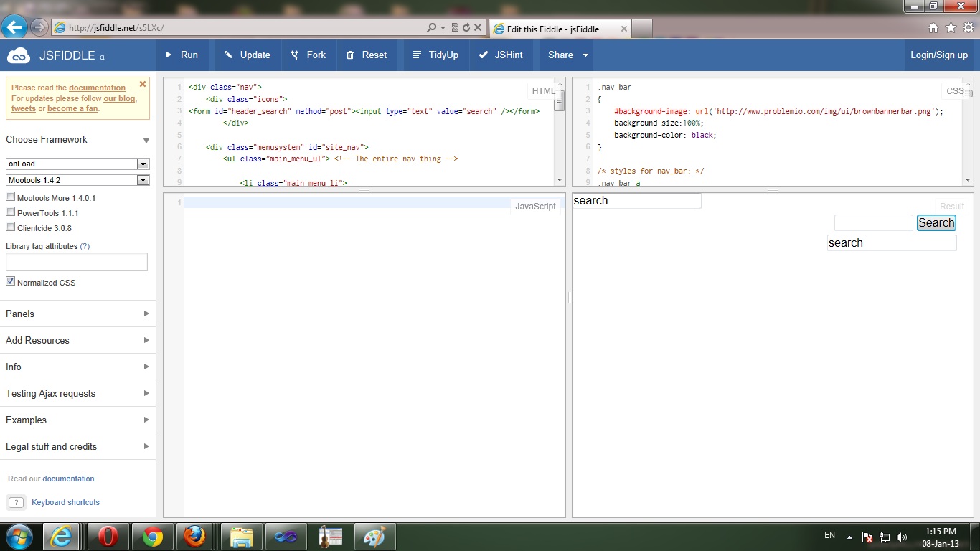The width and height of the screenshot is (980, 551).
Task: Expand the Panels section
Action: [x=77, y=314]
